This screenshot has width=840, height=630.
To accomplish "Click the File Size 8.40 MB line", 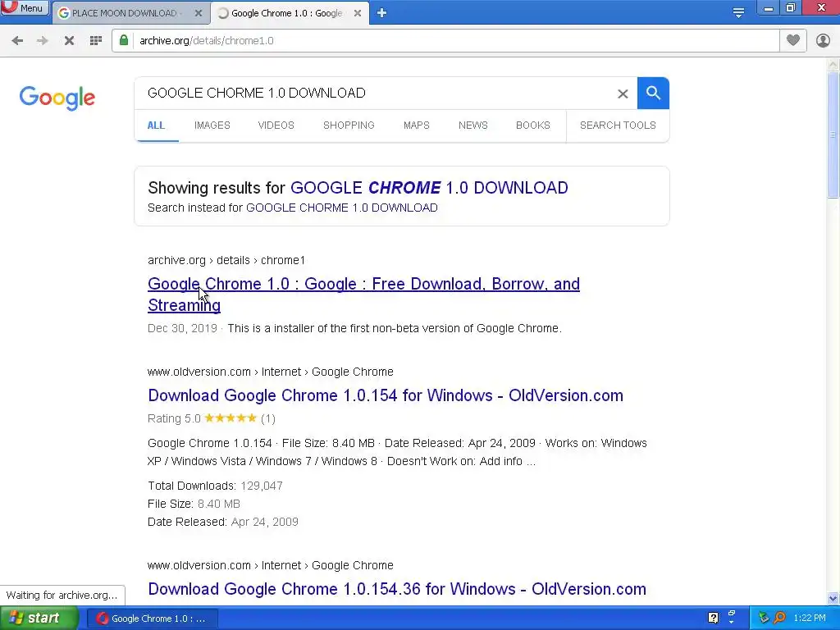I will pos(194,504).
